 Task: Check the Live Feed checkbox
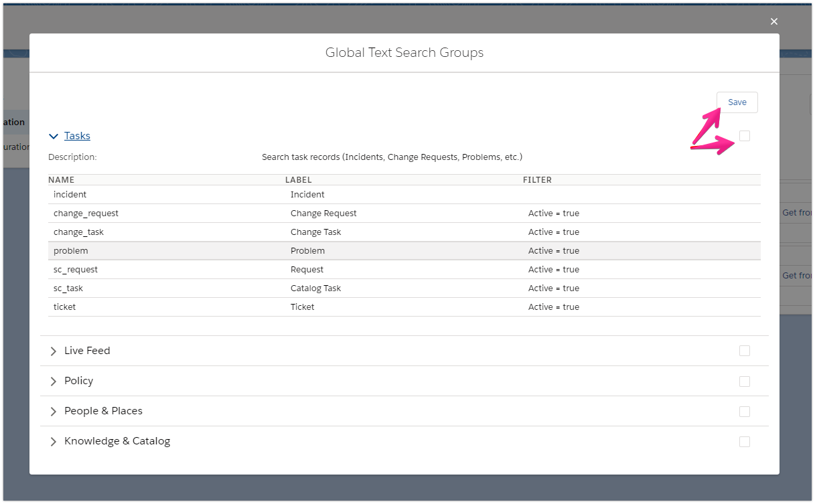pyautogui.click(x=744, y=351)
